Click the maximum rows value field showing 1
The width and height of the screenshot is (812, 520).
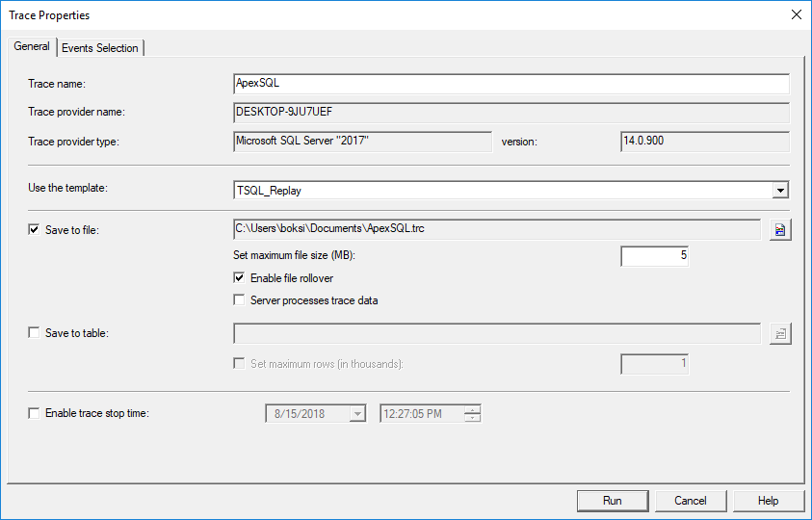click(655, 364)
